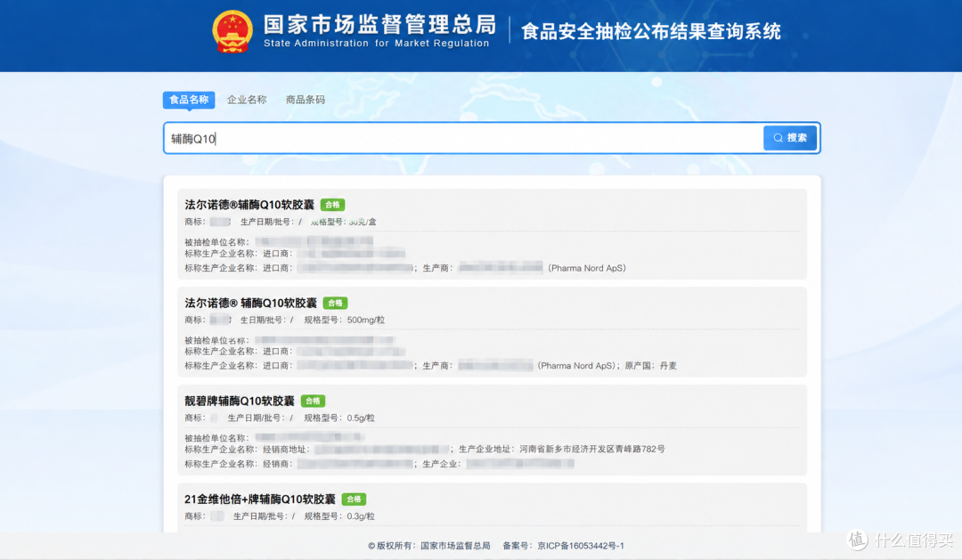Click the 合格 badge next to 靓碧牌辅酶Q10软胶囊
This screenshot has width=962, height=560.
tap(313, 402)
